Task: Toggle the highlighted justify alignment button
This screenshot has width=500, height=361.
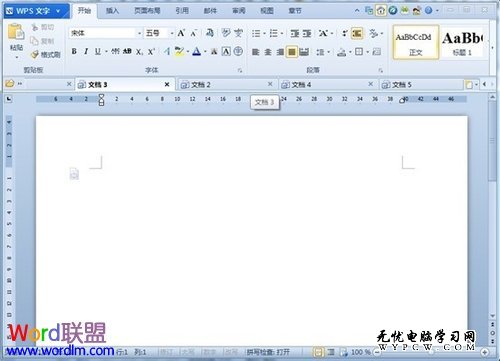Action: pyautogui.click(x=292, y=52)
